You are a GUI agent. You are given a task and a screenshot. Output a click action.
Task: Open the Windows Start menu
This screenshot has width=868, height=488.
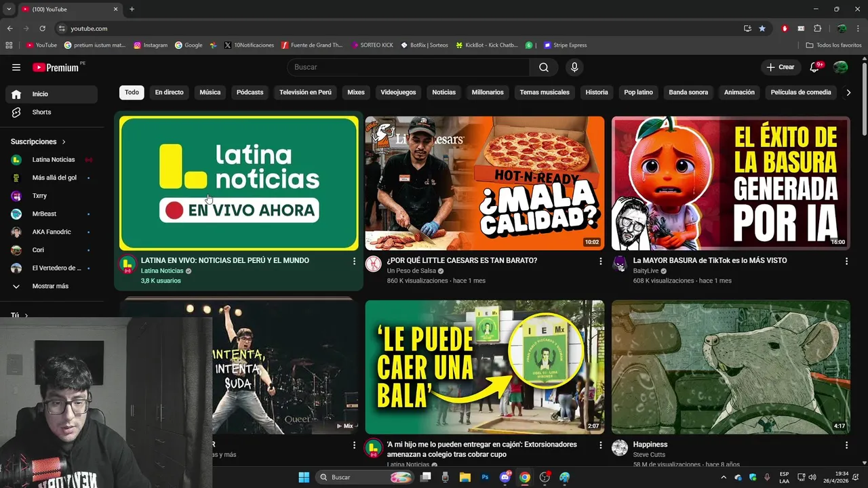pyautogui.click(x=304, y=477)
